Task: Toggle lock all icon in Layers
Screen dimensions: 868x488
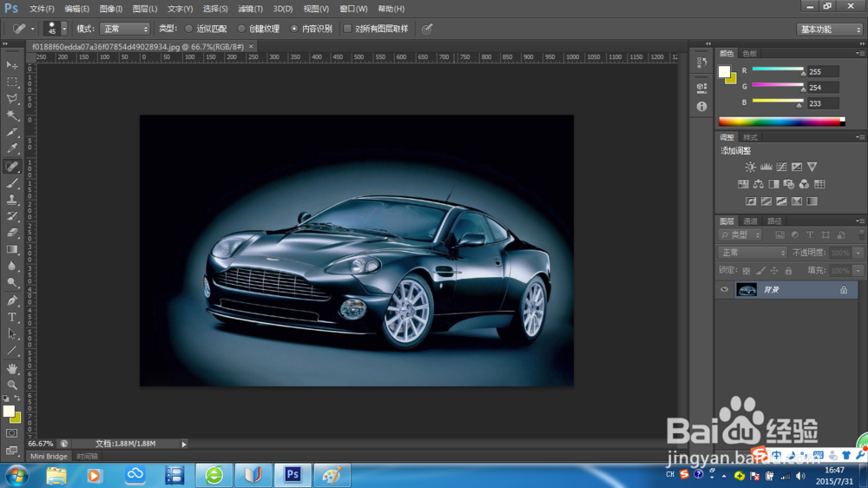Action: pos(788,270)
